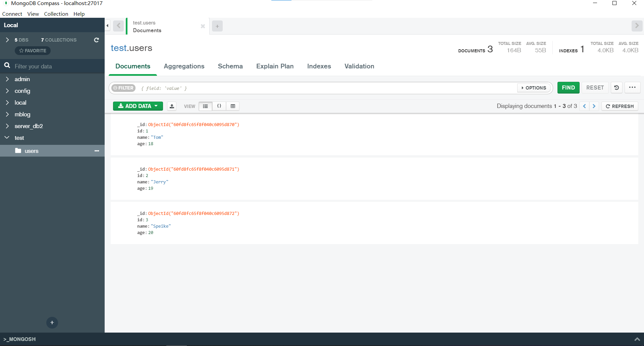Click the create database plus button

pyautogui.click(x=52, y=323)
